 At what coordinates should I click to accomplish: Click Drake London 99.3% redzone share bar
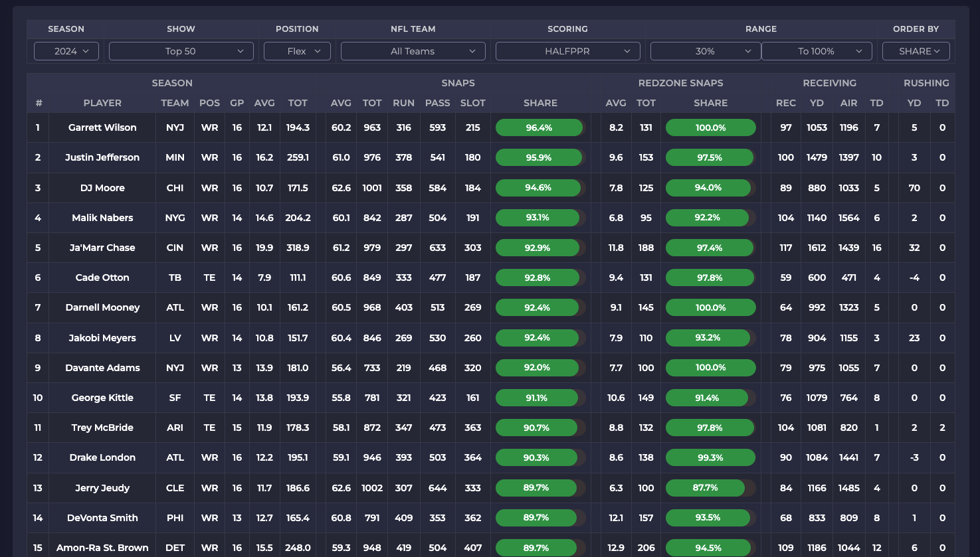click(x=710, y=457)
